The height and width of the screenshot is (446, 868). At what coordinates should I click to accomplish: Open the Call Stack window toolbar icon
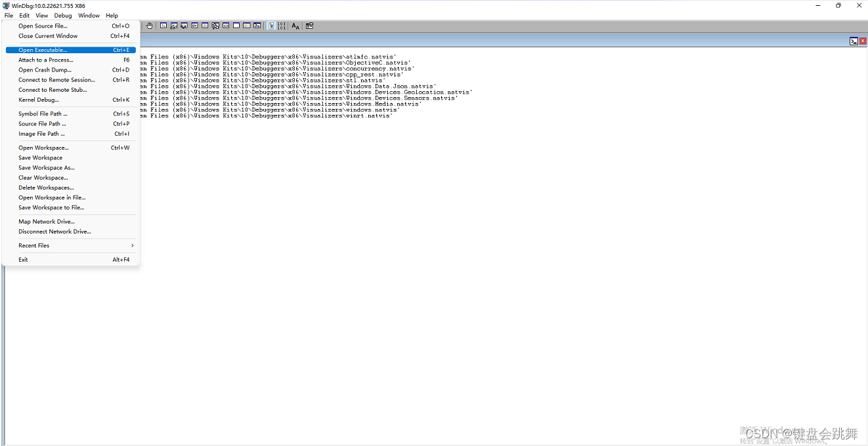(215, 26)
